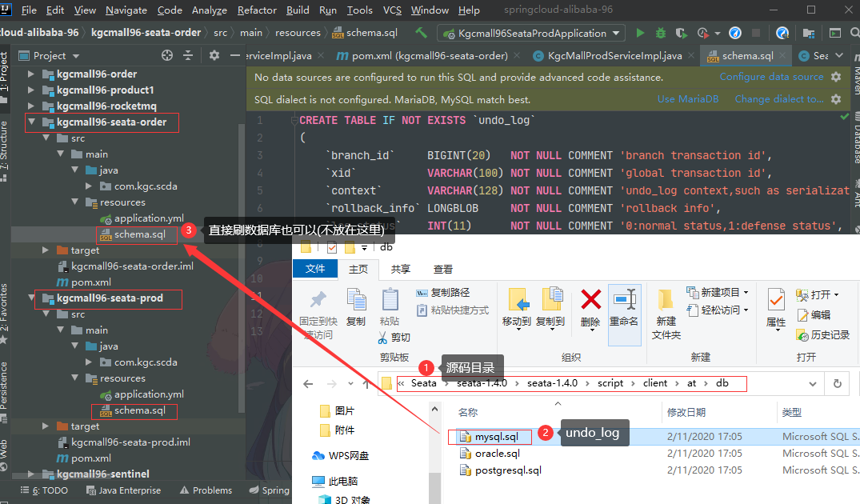Click Pin to Quick Access icon in Explorer ribbon

[x=318, y=300]
